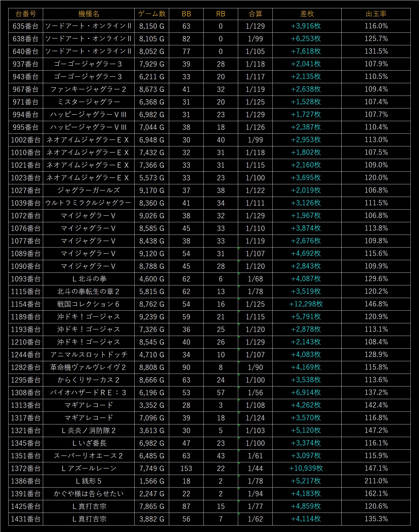The width and height of the screenshot is (419, 532).
Task: Click the 差枚 column header
Action: [x=307, y=14]
